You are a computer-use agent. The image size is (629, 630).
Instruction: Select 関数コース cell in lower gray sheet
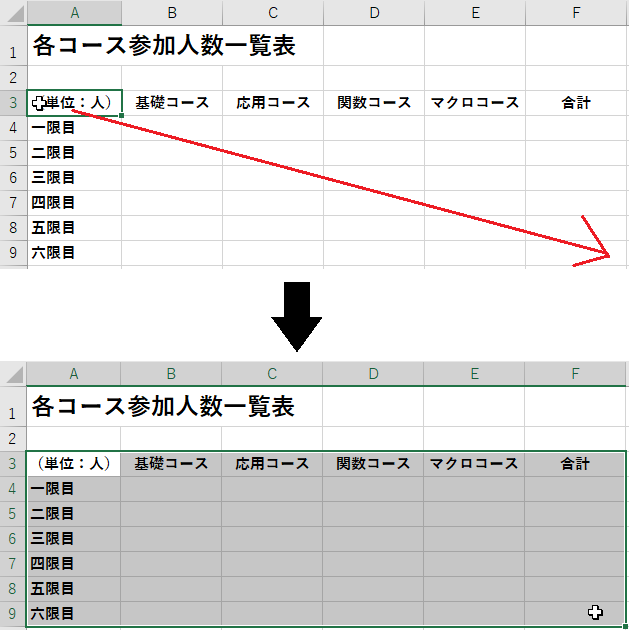tap(373, 464)
